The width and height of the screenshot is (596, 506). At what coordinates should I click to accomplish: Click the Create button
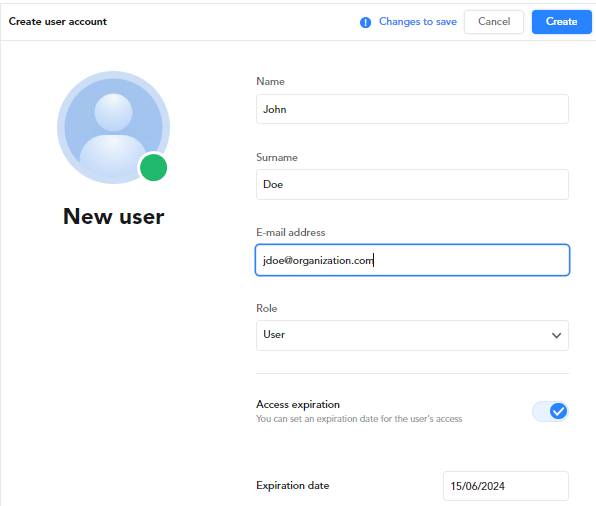pyautogui.click(x=561, y=22)
